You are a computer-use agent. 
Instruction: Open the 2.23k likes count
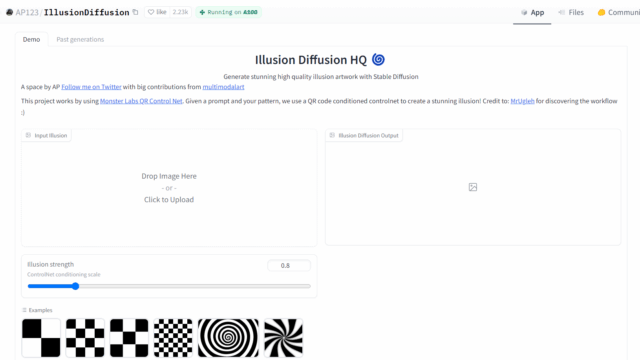point(180,12)
